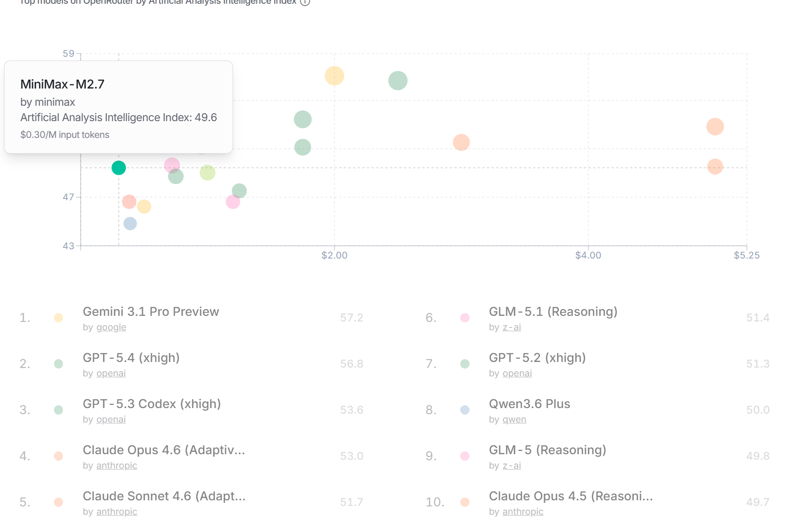The width and height of the screenshot is (802, 532).
Task: Visit the qwen provider link
Action: click(514, 420)
